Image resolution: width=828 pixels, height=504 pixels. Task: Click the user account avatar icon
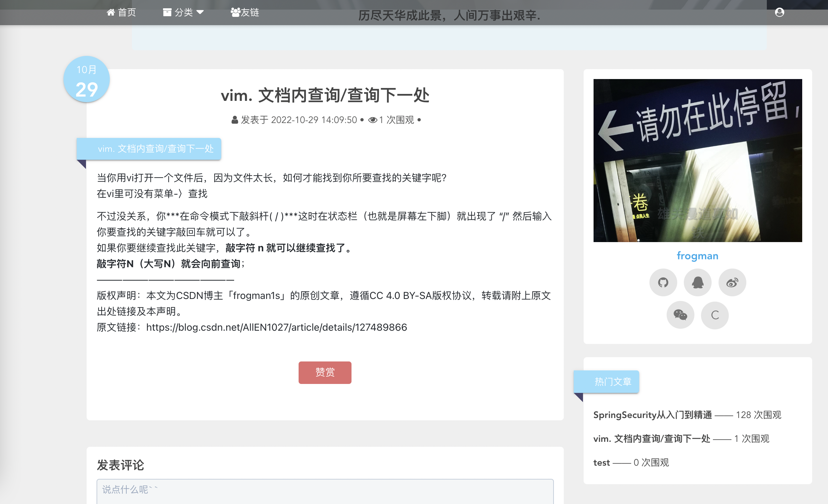click(x=779, y=13)
